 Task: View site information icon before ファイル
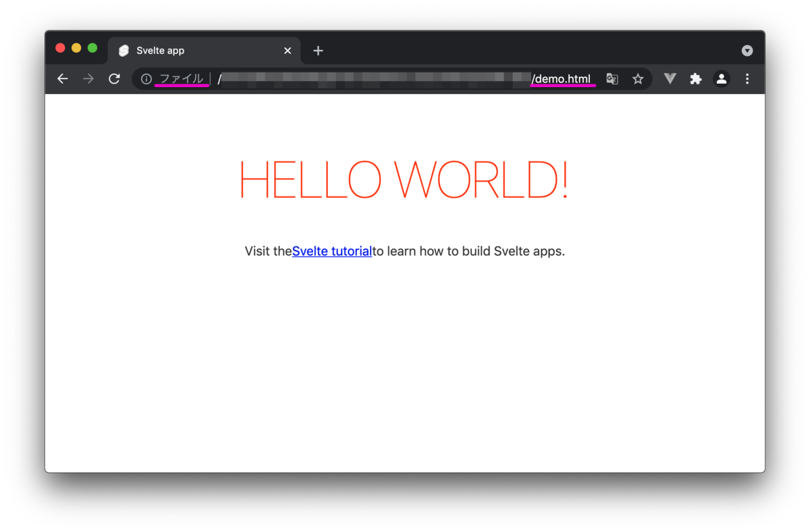coord(146,79)
